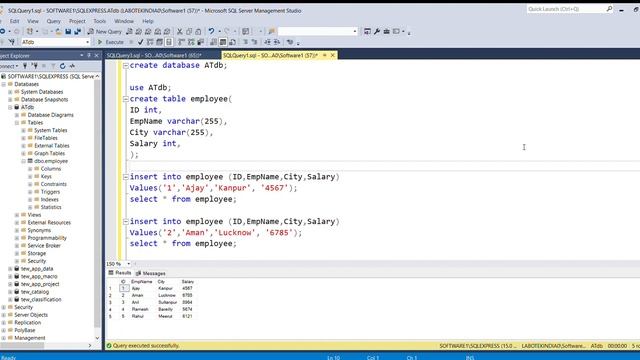Collapse the ATdb database node
This screenshot has height=360, width=640.
(10, 107)
